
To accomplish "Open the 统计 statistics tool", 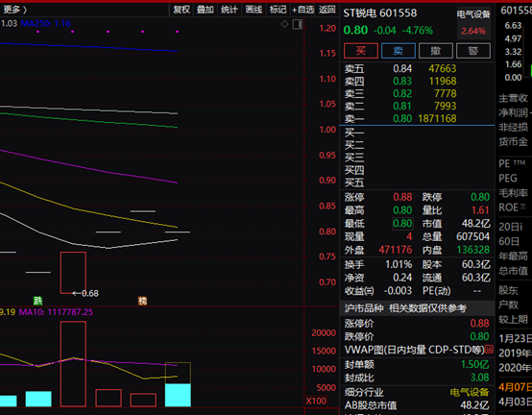I will (x=229, y=10).
